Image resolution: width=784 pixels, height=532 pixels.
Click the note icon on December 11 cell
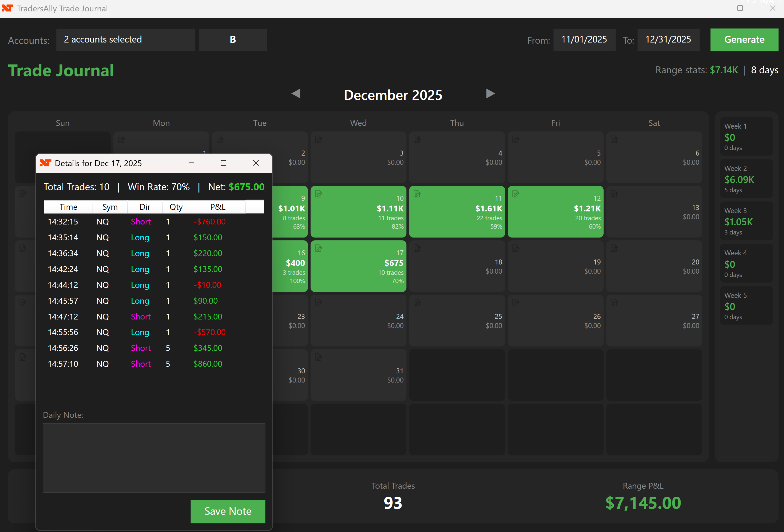coord(417,194)
